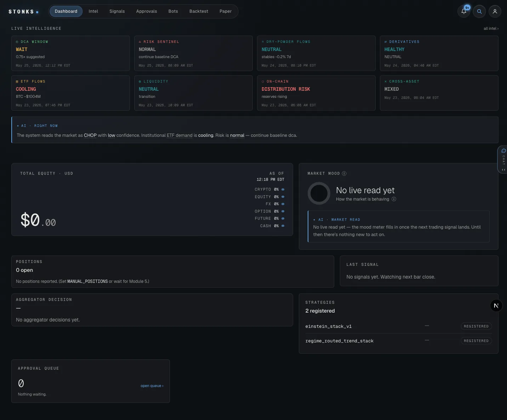The image size is (507, 420).
Task: Open the Chat side tab icon
Action: click(x=503, y=151)
